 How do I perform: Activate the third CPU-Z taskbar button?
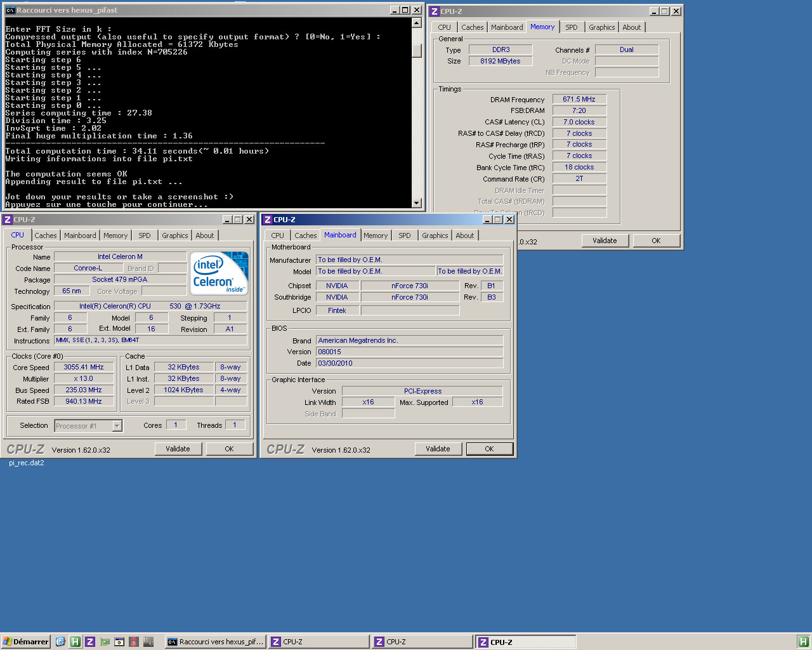pos(526,642)
